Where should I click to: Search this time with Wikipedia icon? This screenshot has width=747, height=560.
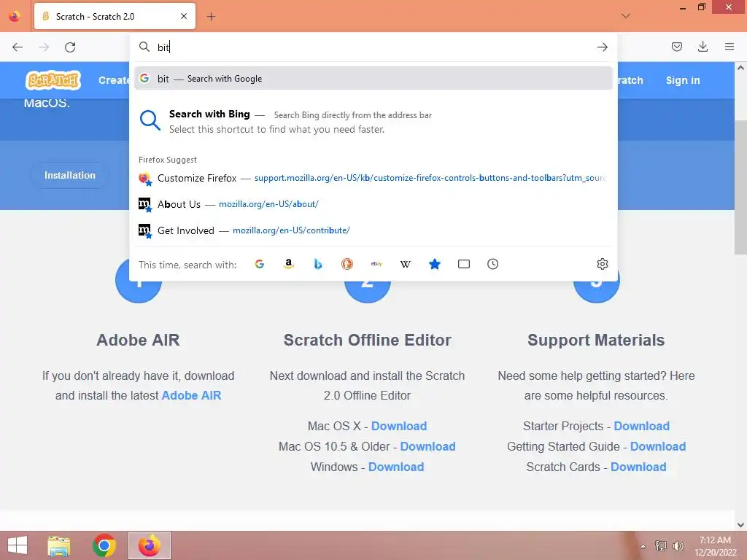pyautogui.click(x=406, y=264)
